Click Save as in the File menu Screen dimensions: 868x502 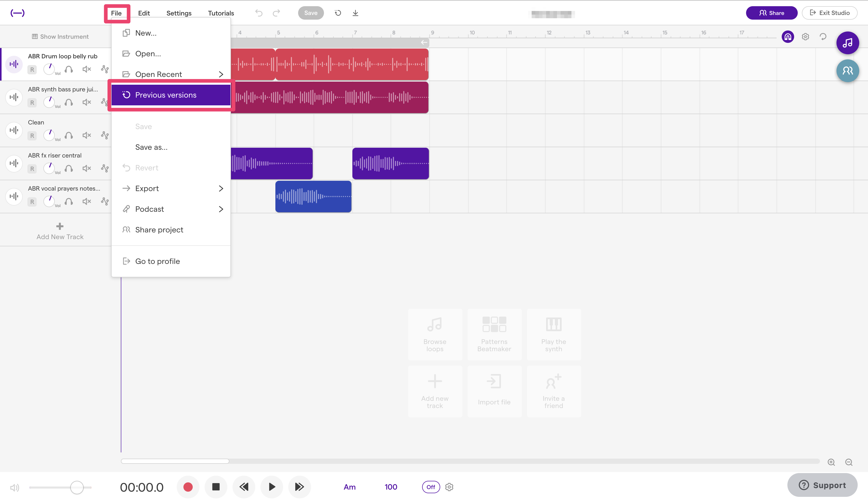pos(151,147)
